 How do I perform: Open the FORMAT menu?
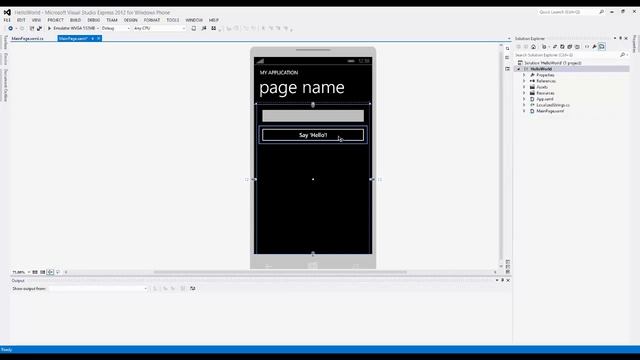tap(152, 20)
